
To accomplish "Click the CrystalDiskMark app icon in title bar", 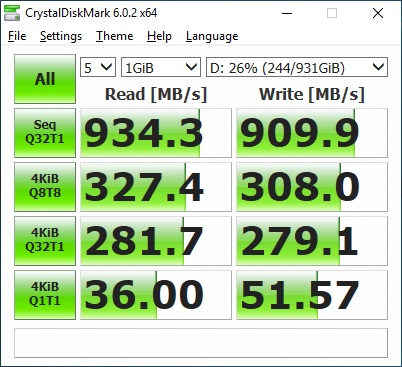I will tap(12, 13).
